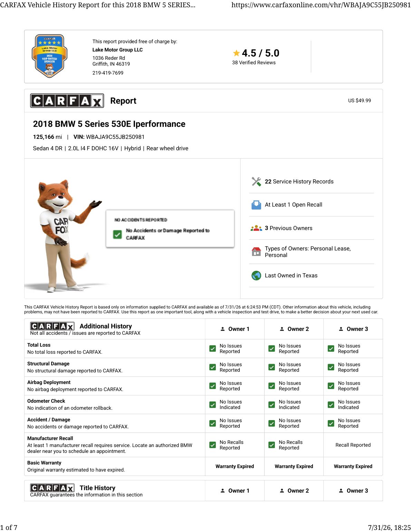The image size is (411, 532).
Task: Click Owner 3 person icon in Additional History
Action: coord(341,329)
